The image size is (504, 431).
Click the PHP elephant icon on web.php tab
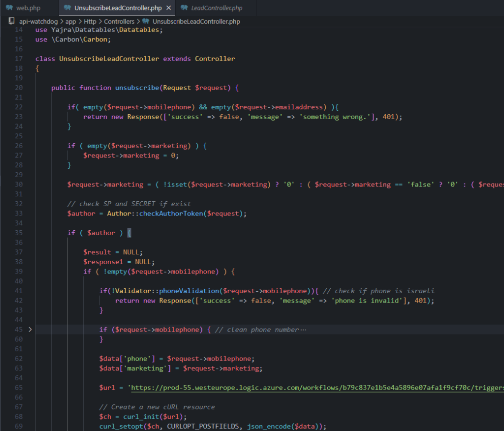pyautogui.click(x=9, y=8)
